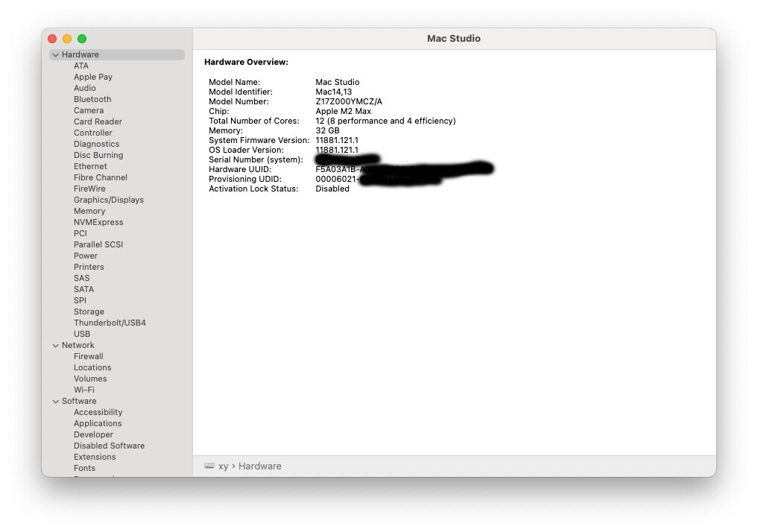
Task: Click the Mac Studio window title
Action: 453,39
